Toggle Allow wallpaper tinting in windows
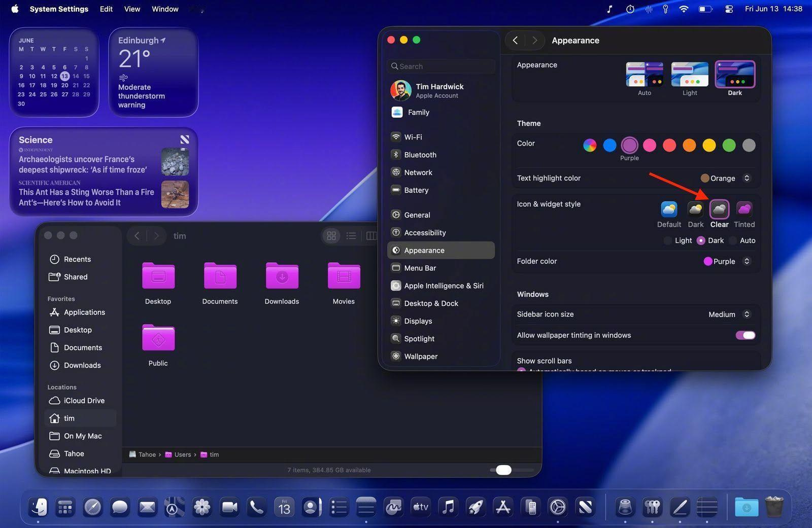 click(745, 335)
